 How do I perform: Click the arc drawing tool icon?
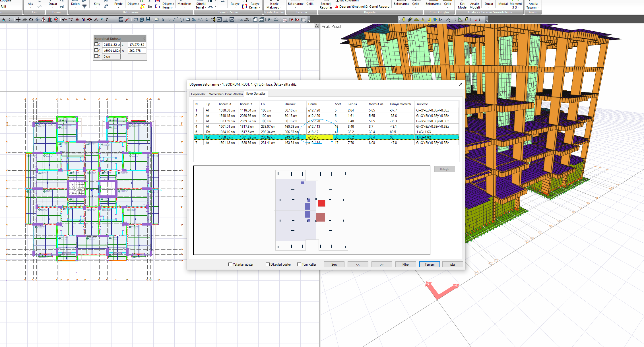click(x=175, y=20)
